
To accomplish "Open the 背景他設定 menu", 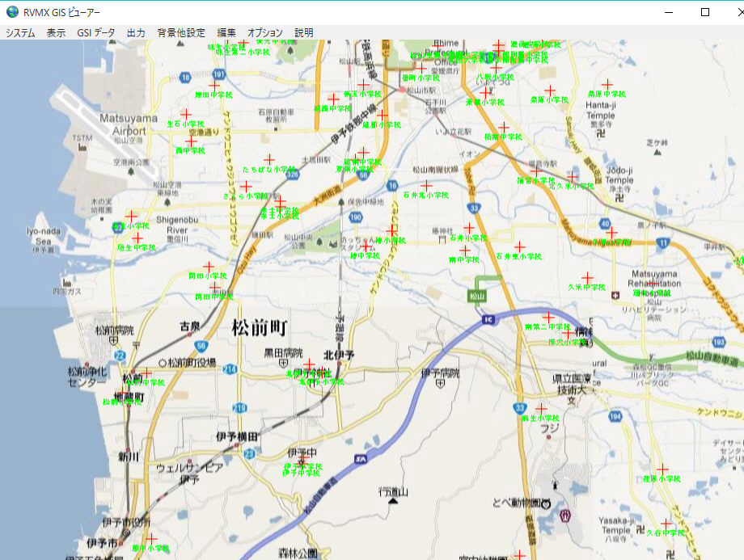I will pos(181,33).
